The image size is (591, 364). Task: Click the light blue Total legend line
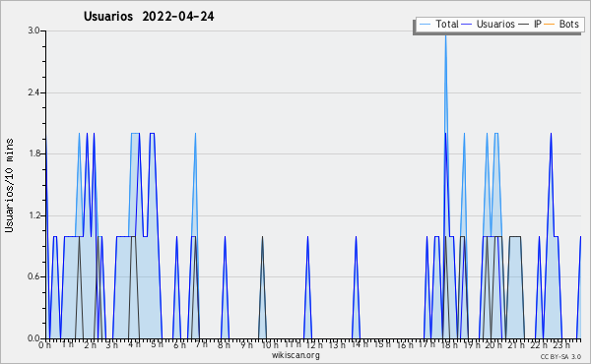pyautogui.click(x=425, y=25)
